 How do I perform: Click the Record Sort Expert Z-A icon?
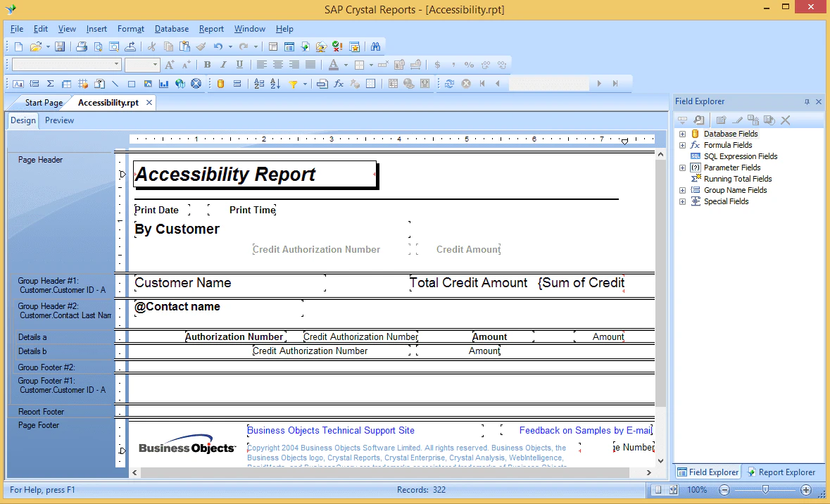(275, 84)
